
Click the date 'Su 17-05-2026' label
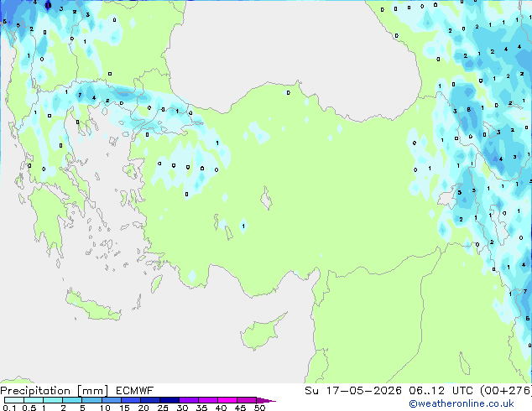tap(353, 391)
